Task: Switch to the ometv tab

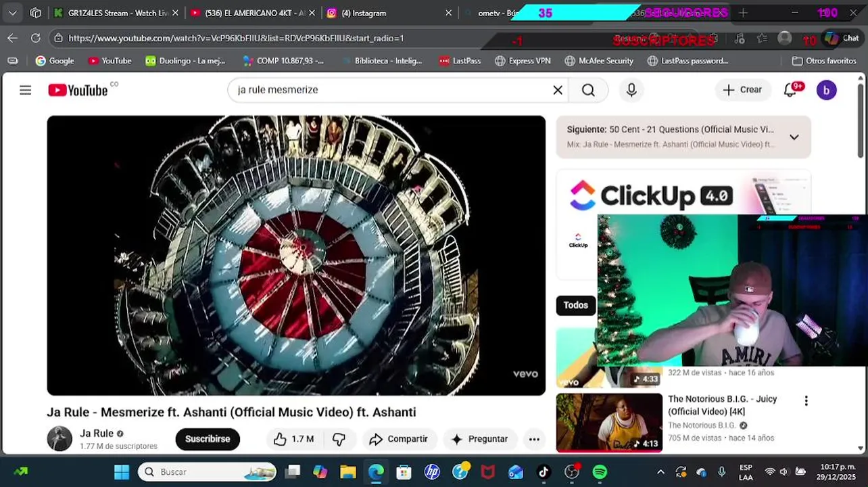Action: click(498, 13)
